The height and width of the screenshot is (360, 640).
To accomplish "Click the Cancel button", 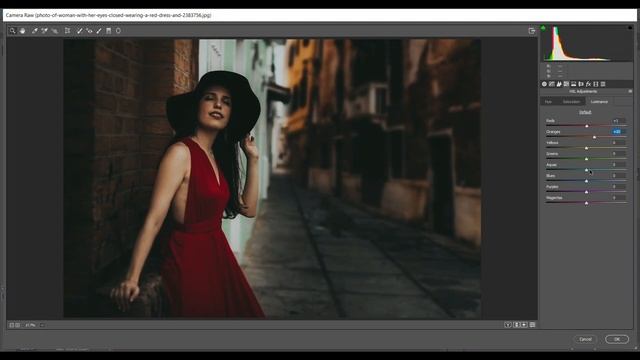I will click(x=585, y=339).
